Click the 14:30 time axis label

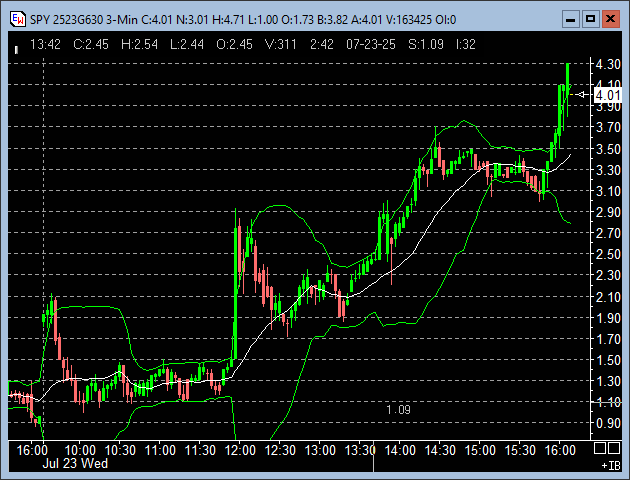440,450
